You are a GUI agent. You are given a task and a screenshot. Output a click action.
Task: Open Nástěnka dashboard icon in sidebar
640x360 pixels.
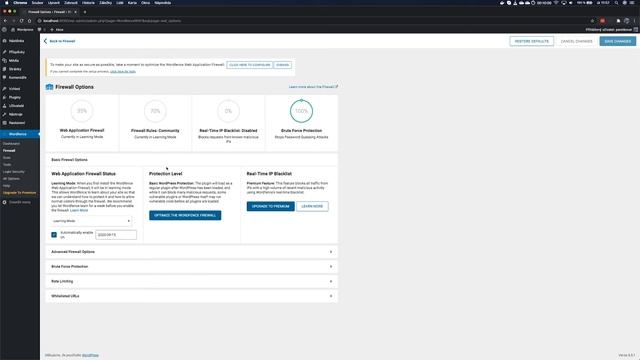coord(4,41)
